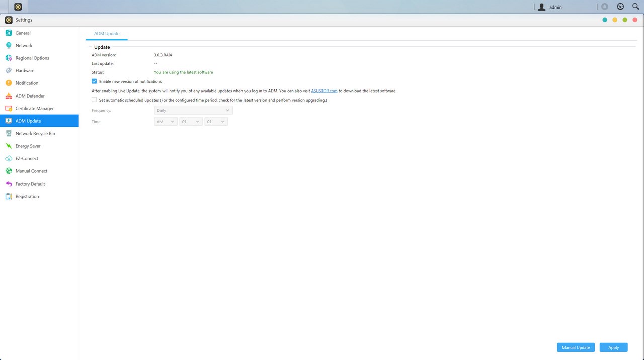Click the Settings window title icon
Viewport: 644px width, 360px height.
(9, 20)
